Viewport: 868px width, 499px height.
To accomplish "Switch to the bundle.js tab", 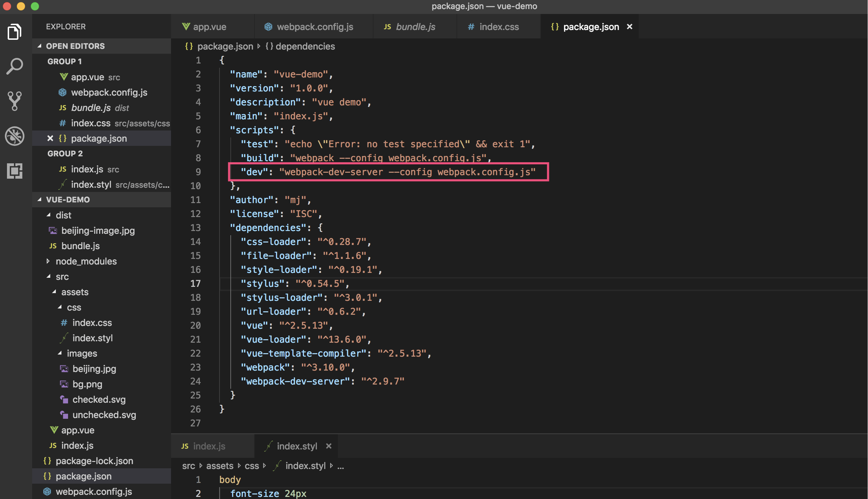I will [x=415, y=27].
